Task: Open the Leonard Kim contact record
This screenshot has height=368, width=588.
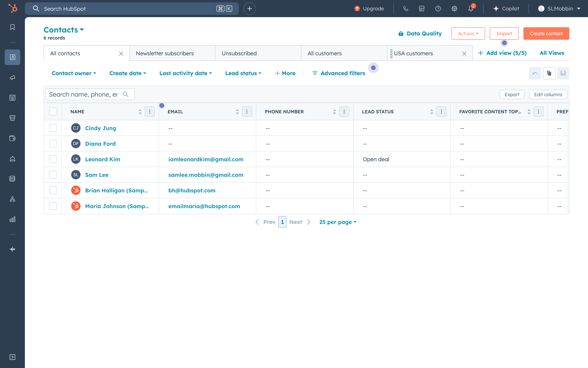Action: [x=103, y=159]
